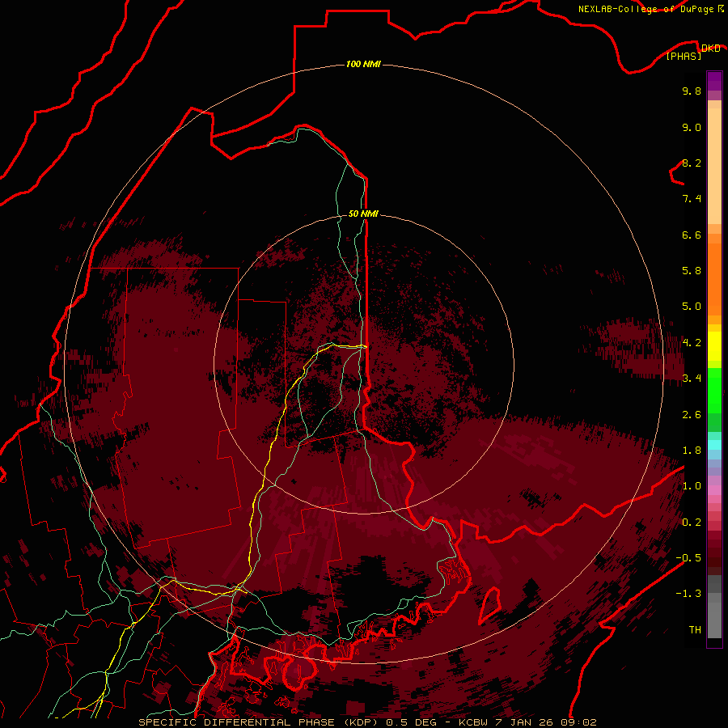Click the 100 NMI range ring label

click(x=363, y=64)
